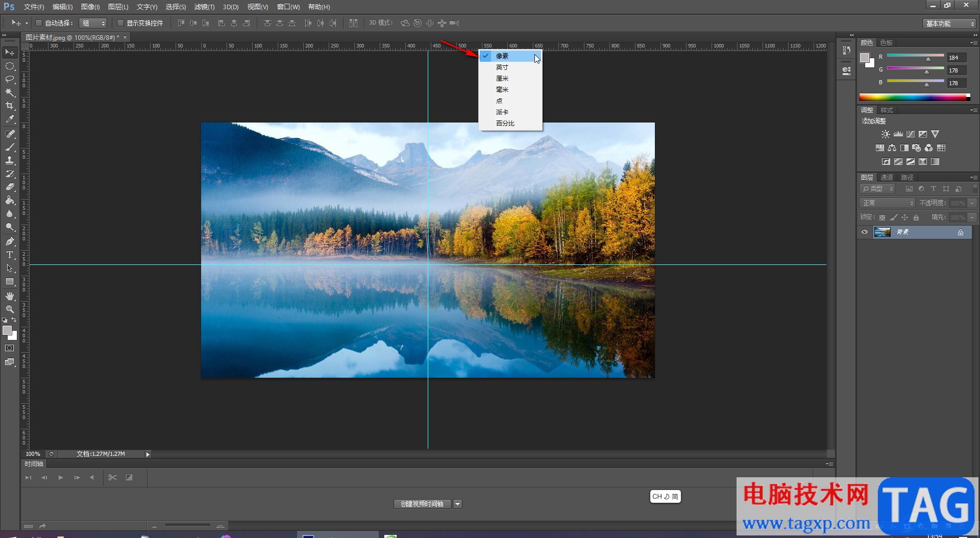Select the Magic Wand tool
980x538 pixels.
[10, 92]
